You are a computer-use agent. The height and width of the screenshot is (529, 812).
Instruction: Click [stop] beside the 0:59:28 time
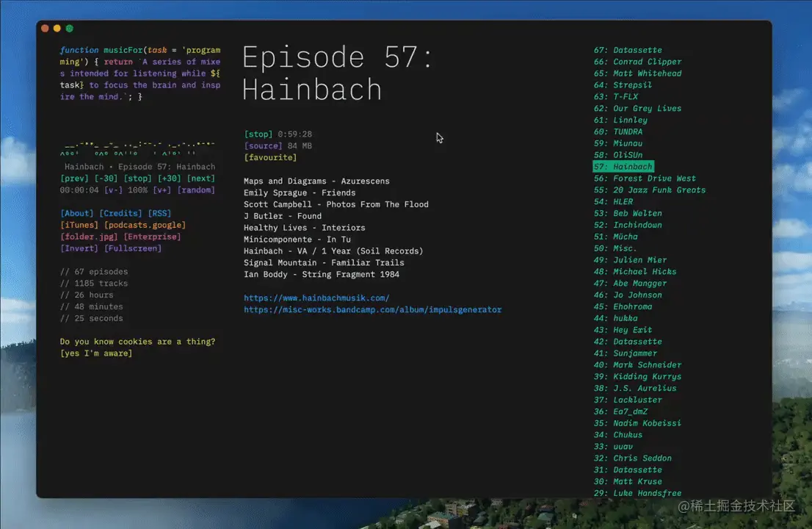(258, 134)
